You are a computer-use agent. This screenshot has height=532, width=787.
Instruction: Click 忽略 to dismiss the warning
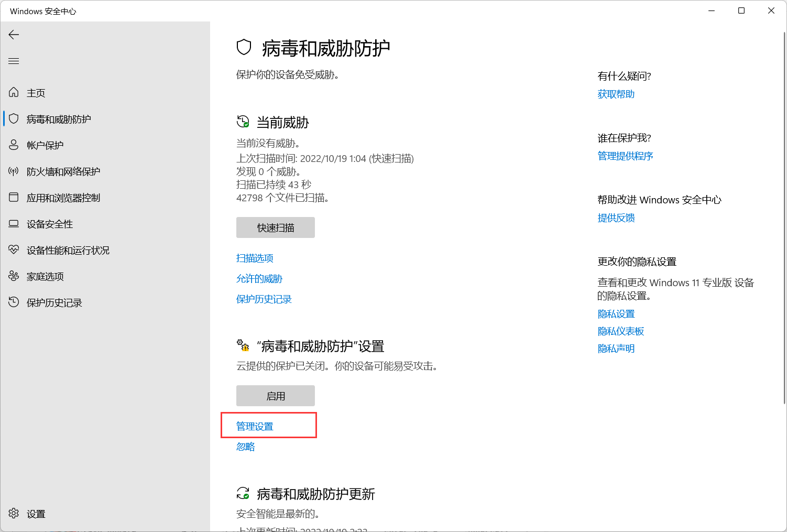point(245,447)
